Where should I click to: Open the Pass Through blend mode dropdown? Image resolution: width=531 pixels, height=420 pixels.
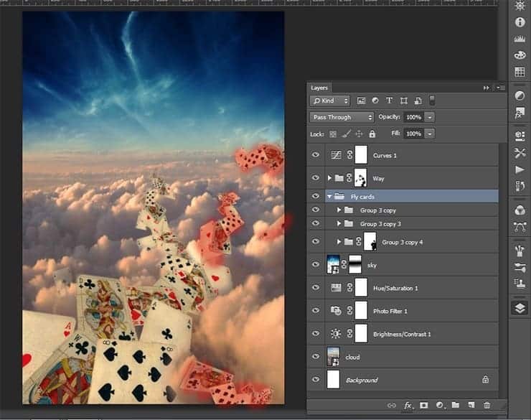point(342,117)
